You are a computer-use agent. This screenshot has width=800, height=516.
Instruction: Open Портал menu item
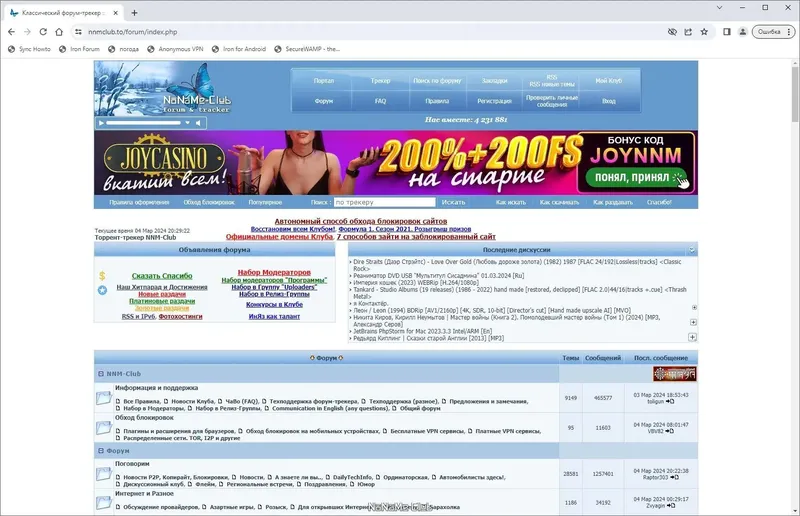(x=323, y=81)
